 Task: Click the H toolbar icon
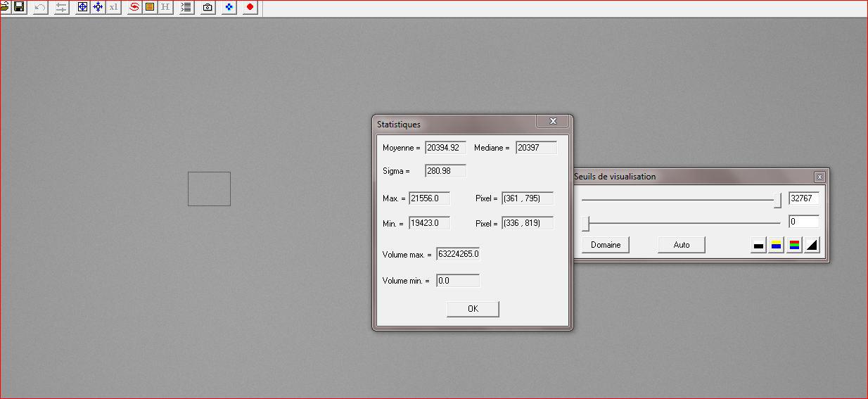[165, 7]
